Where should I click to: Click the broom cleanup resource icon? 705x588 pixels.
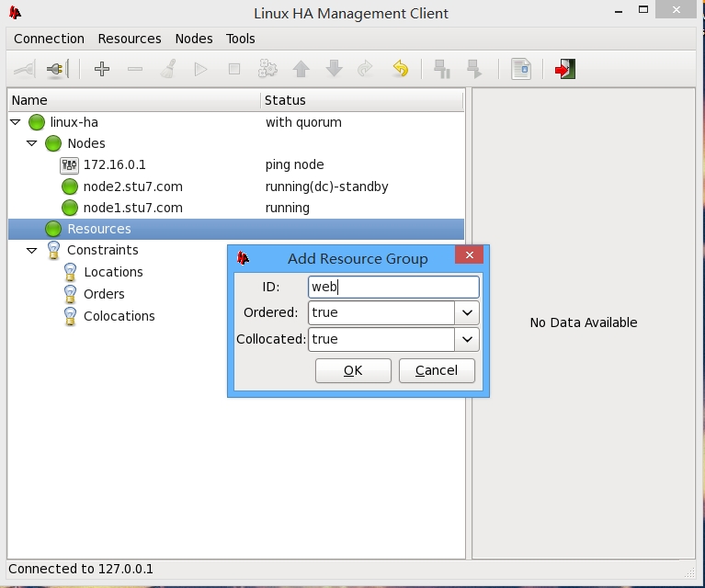click(168, 69)
